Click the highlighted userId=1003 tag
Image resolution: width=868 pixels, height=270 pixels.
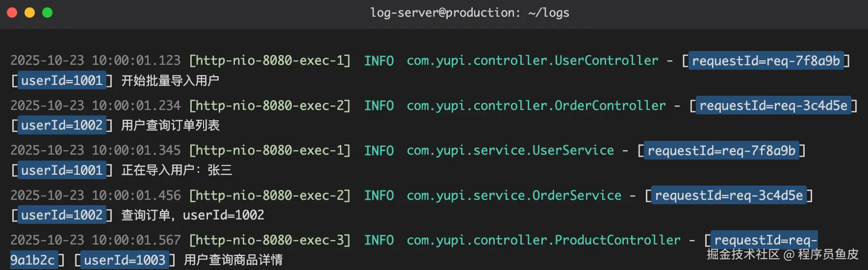tap(125, 260)
